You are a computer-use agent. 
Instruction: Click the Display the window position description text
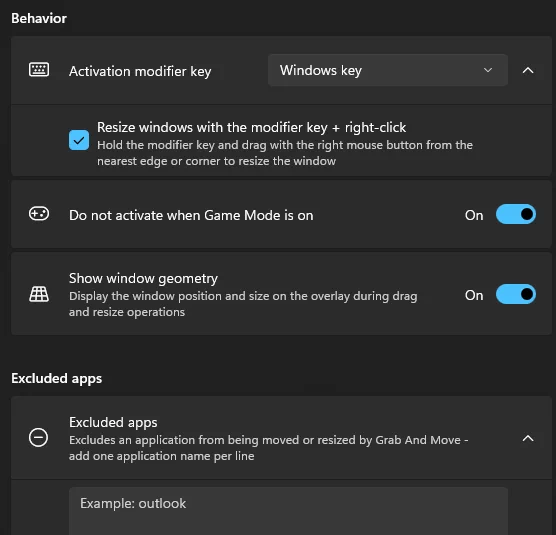click(x=243, y=304)
